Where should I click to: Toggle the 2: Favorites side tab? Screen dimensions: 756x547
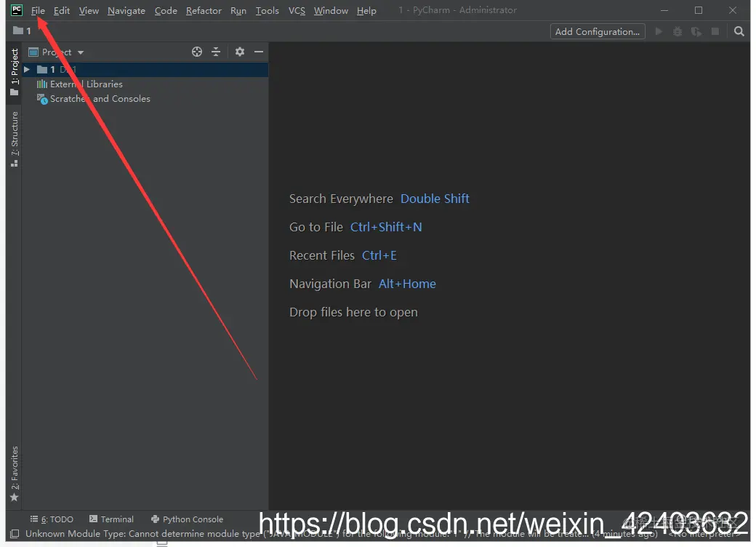tap(15, 474)
